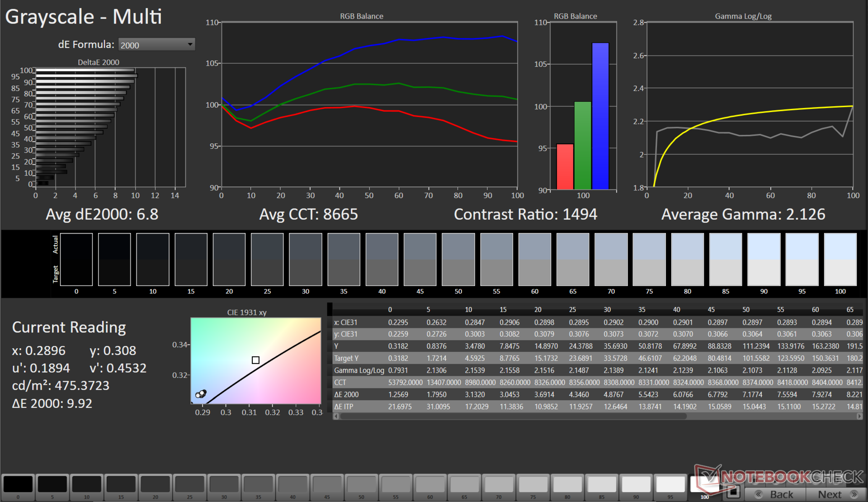868x502 pixels.
Task: Select the 95 percent gray patch at the bottom
Action: tap(671, 487)
